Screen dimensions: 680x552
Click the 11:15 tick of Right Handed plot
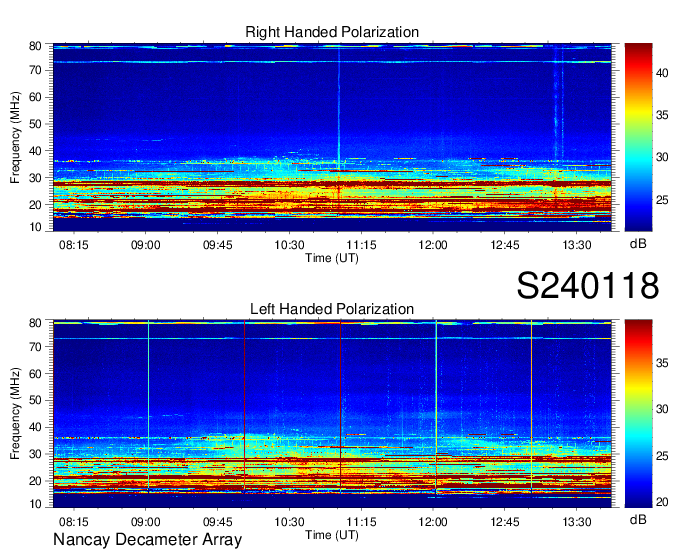(361, 245)
